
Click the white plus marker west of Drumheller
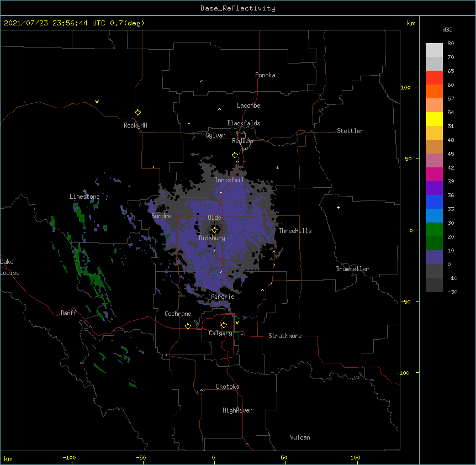(x=338, y=207)
